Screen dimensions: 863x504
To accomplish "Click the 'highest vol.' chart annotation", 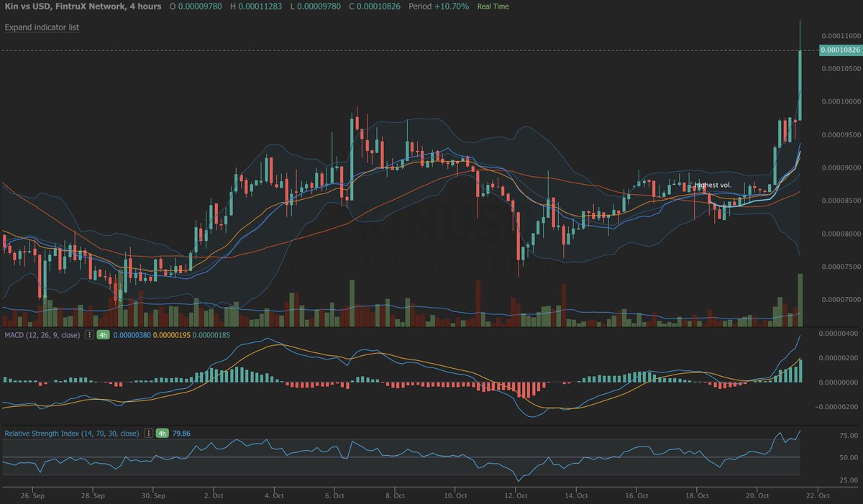I will coord(713,185).
